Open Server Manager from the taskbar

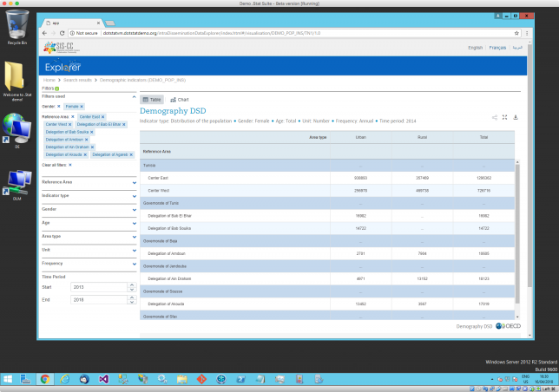tap(25, 379)
